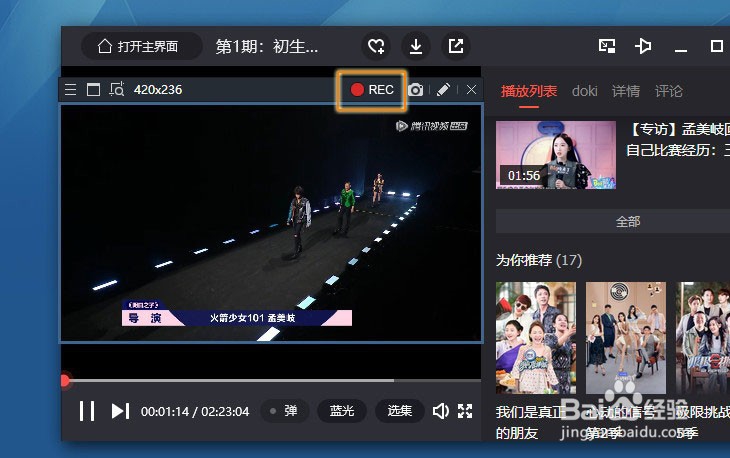Pin the player window on top

click(643, 46)
